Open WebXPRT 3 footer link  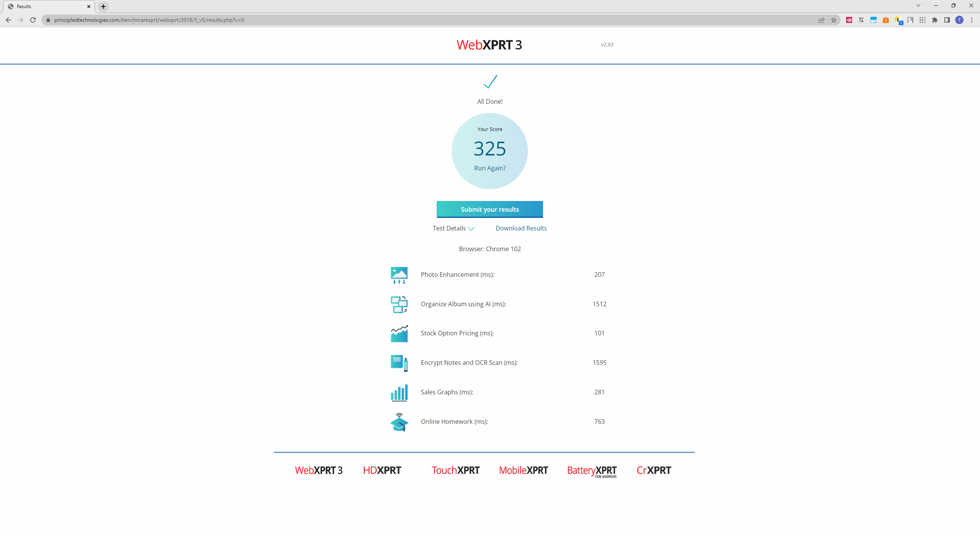point(318,470)
